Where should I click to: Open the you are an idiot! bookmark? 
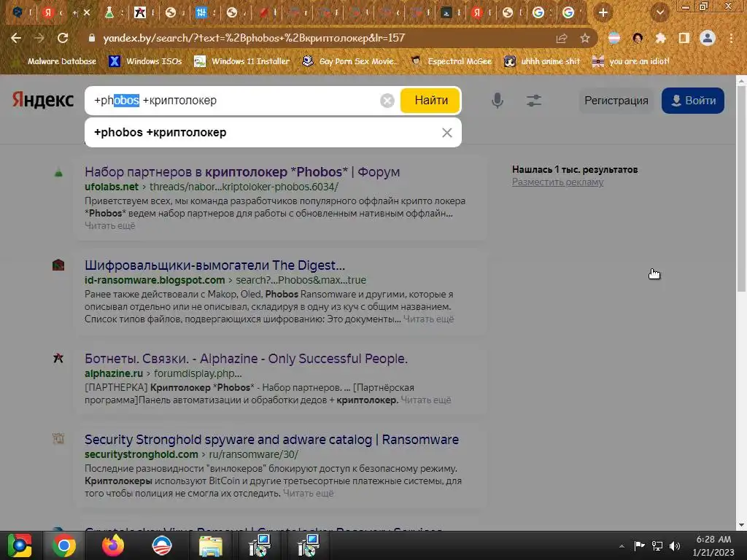click(630, 61)
